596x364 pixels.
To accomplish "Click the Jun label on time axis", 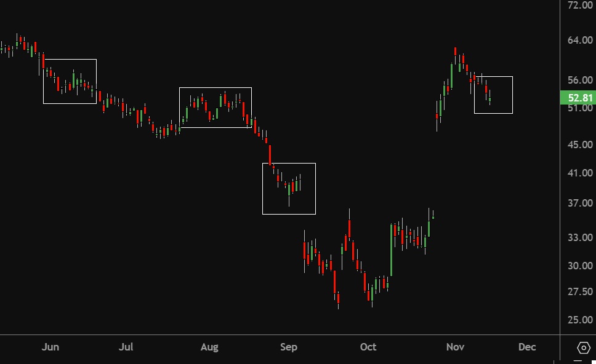I will pos(50,347).
